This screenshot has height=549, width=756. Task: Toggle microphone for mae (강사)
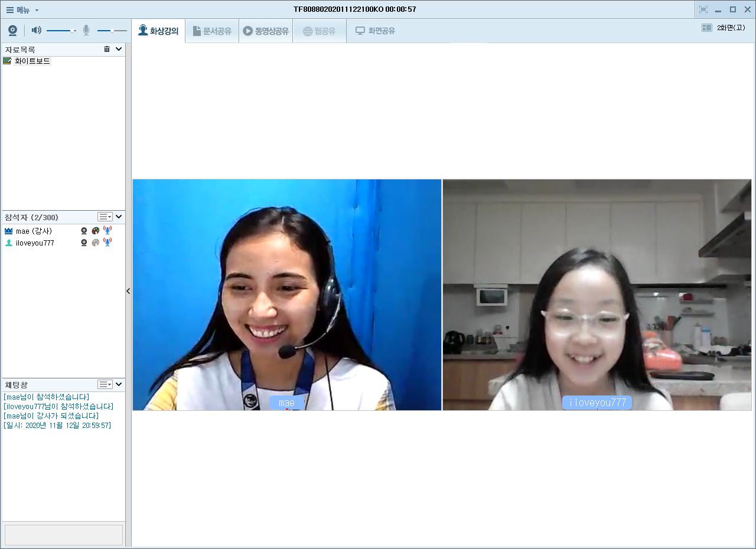[x=107, y=230]
